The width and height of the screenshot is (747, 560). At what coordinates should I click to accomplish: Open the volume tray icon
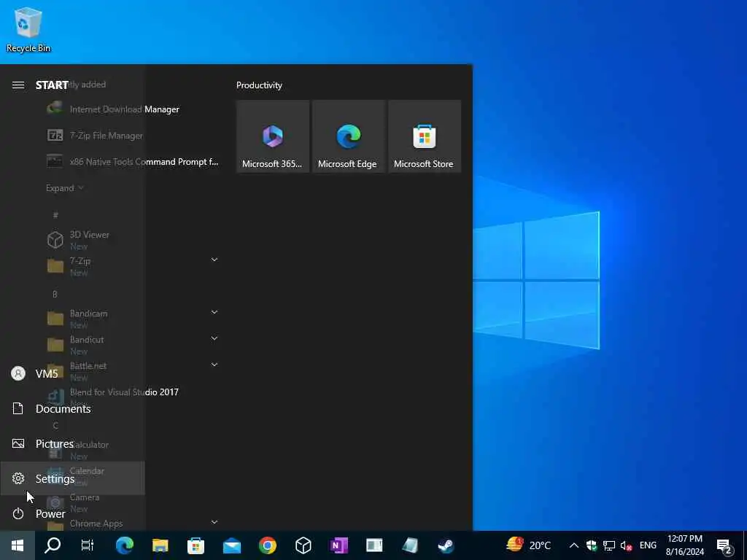point(626,545)
